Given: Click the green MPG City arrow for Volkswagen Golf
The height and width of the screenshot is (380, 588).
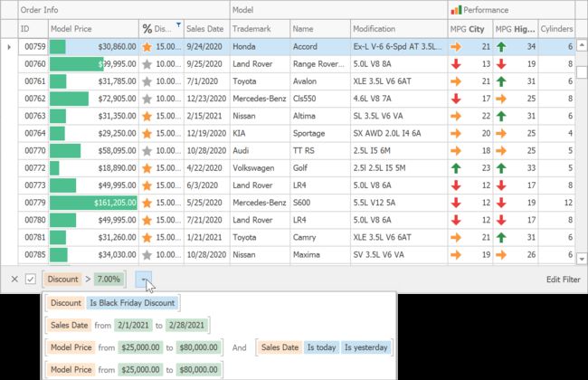Looking at the screenshot, I should pos(456,168).
